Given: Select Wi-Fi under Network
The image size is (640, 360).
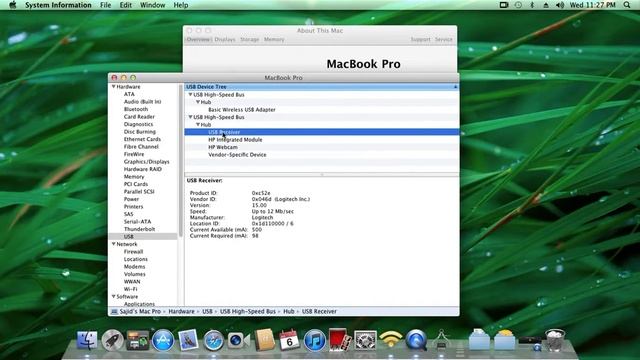Looking at the screenshot, I should 130,289.
